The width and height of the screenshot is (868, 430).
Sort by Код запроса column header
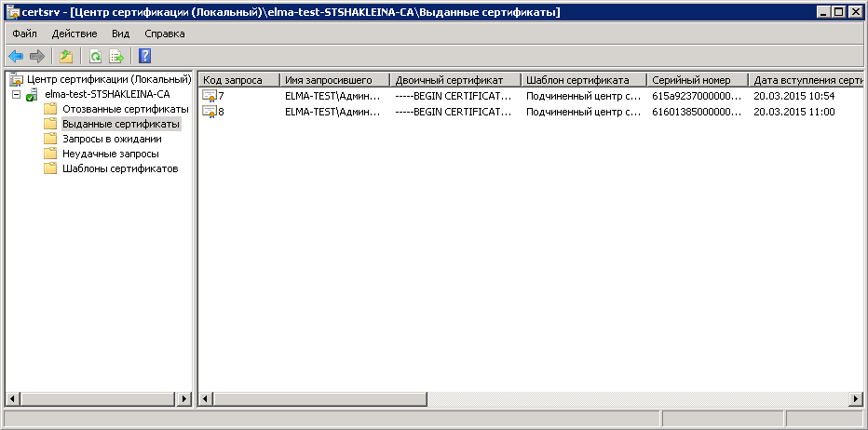(x=238, y=80)
